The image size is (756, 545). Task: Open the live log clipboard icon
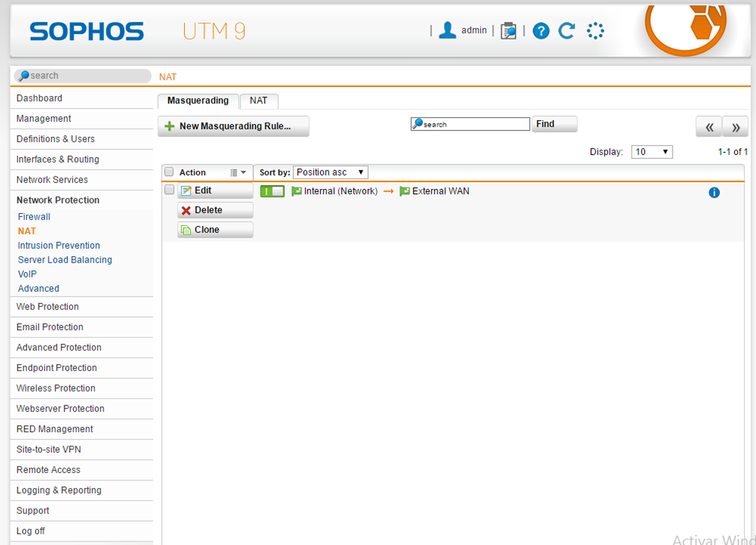[508, 31]
